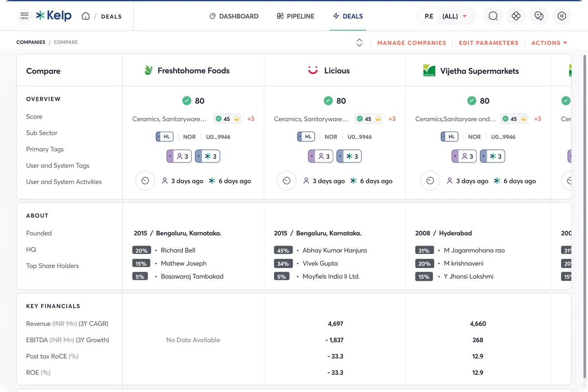Switch to the PIPELINE tab
The width and height of the screenshot is (588, 392).
coord(295,16)
